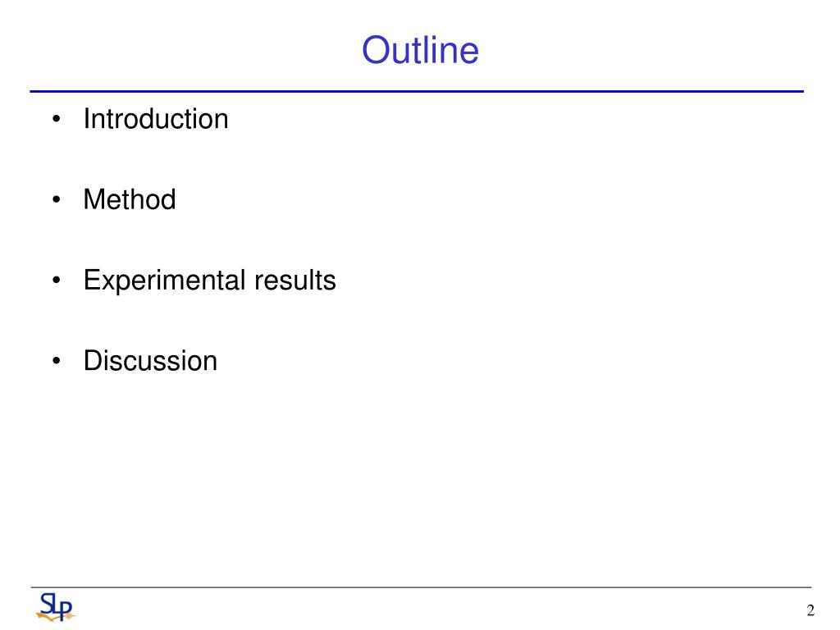Click the capital D in Discussion

tap(94, 361)
